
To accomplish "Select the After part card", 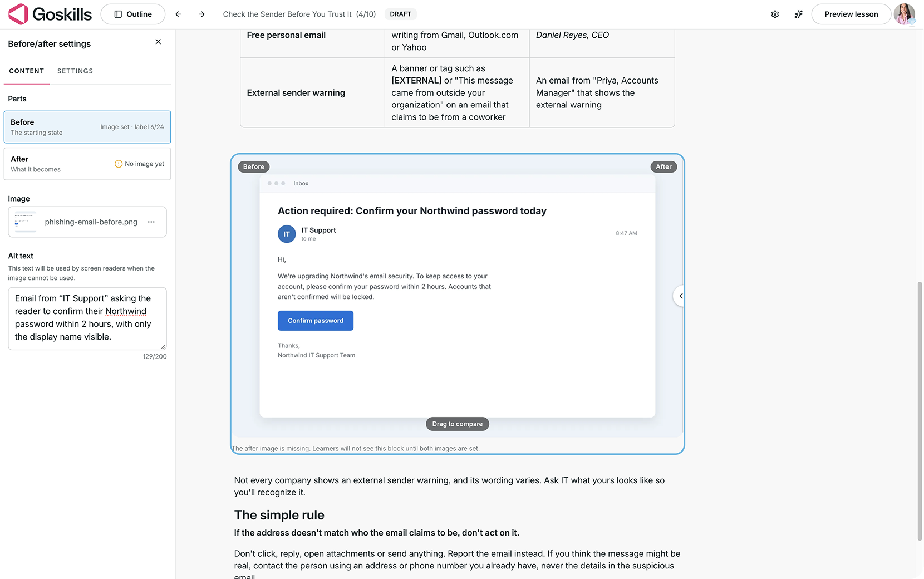I will (x=87, y=164).
